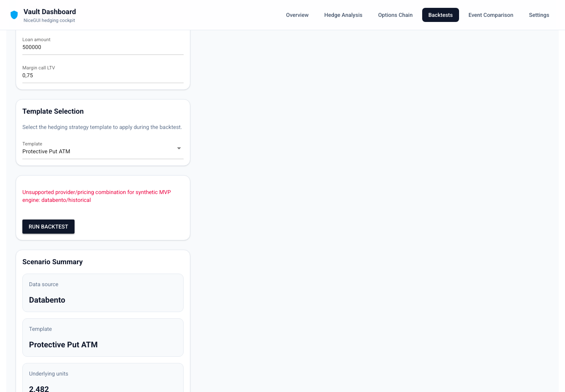This screenshot has height=392, width=565.
Task: Open the Settings page
Action: 539,15
